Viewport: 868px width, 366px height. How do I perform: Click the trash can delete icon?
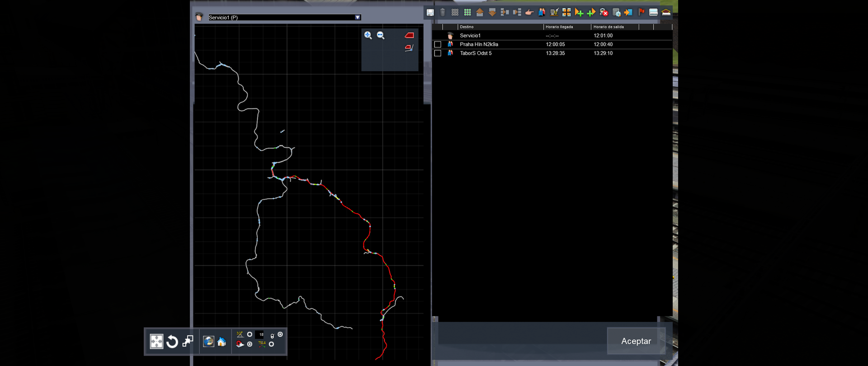[443, 13]
